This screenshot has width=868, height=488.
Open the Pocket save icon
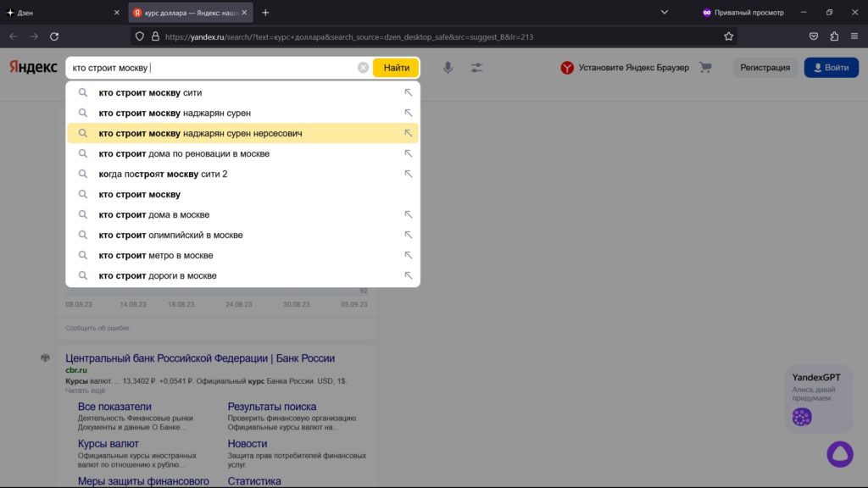[x=813, y=36]
